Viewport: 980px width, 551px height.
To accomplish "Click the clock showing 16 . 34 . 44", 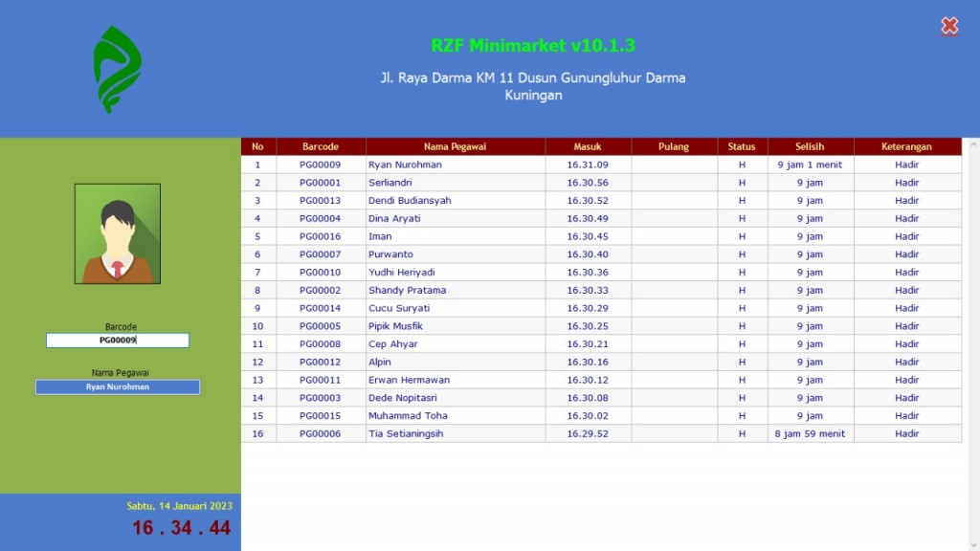I will 181,528.
